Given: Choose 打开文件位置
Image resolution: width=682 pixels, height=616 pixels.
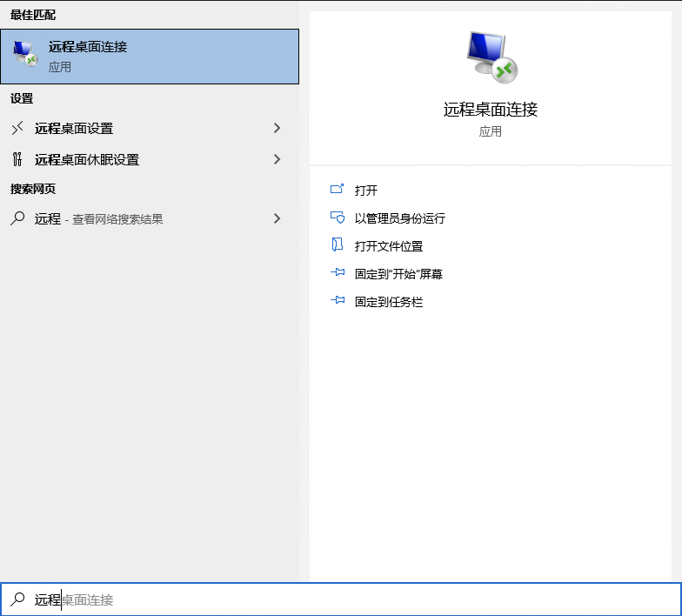Looking at the screenshot, I should point(388,245).
